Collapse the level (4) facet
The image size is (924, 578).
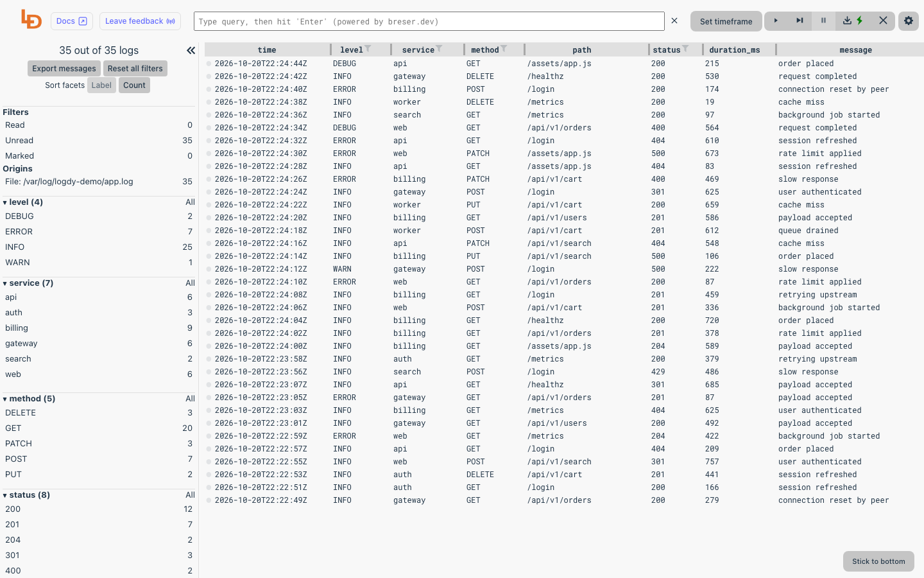tap(23, 202)
